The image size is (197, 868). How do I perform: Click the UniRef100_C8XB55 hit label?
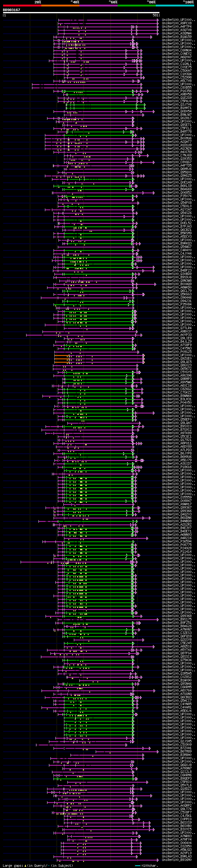coord(177,88)
